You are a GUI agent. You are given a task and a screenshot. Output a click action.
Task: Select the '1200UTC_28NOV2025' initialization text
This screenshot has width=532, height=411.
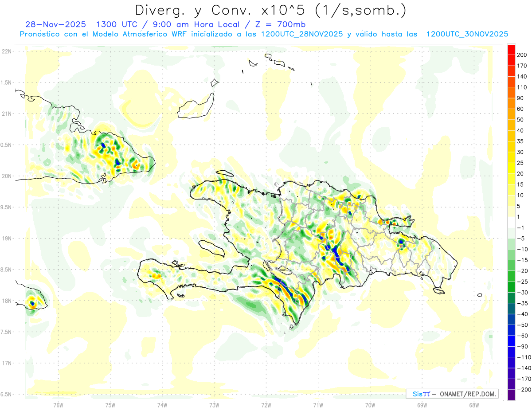tap(302, 34)
